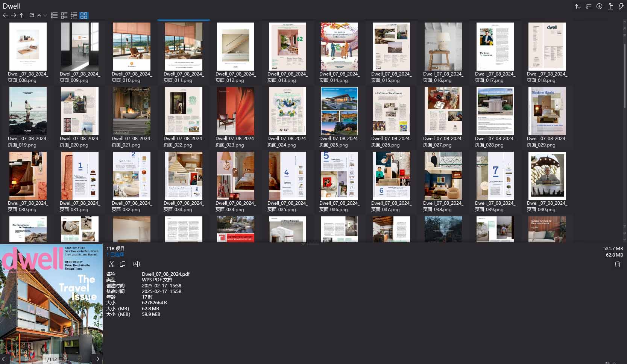Select thumbnail 页面_024.png

coord(287,111)
